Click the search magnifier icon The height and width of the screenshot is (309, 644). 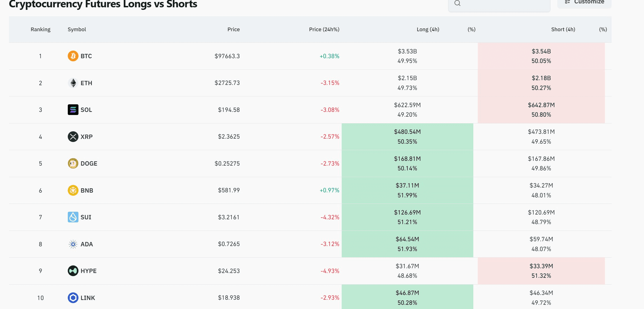click(458, 3)
